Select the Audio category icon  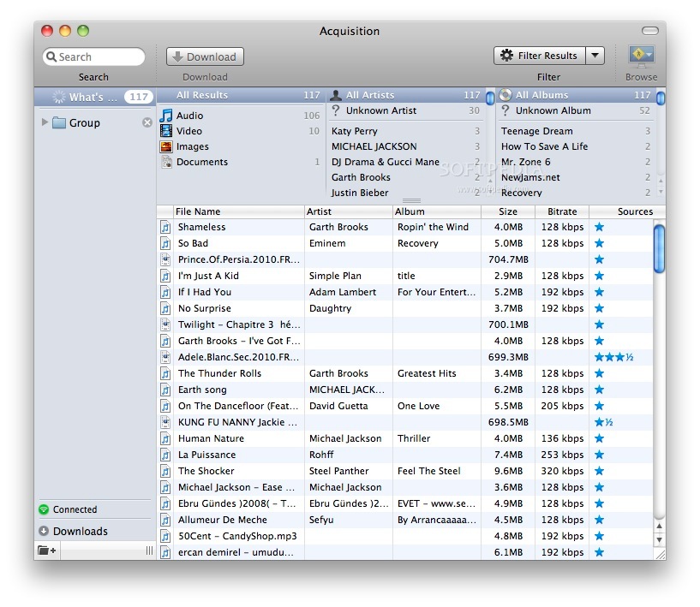166,116
